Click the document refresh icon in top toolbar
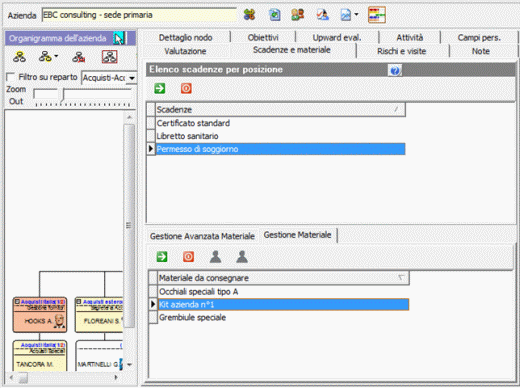The image size is (520, 388). [x=275, y=15]
